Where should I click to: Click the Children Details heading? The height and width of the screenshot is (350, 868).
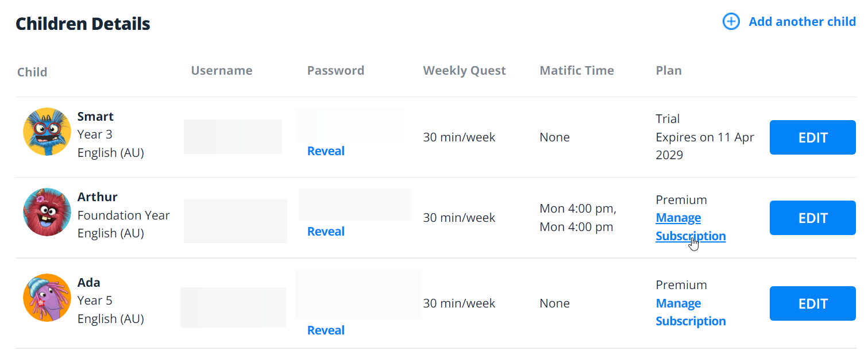click(83, 24)
